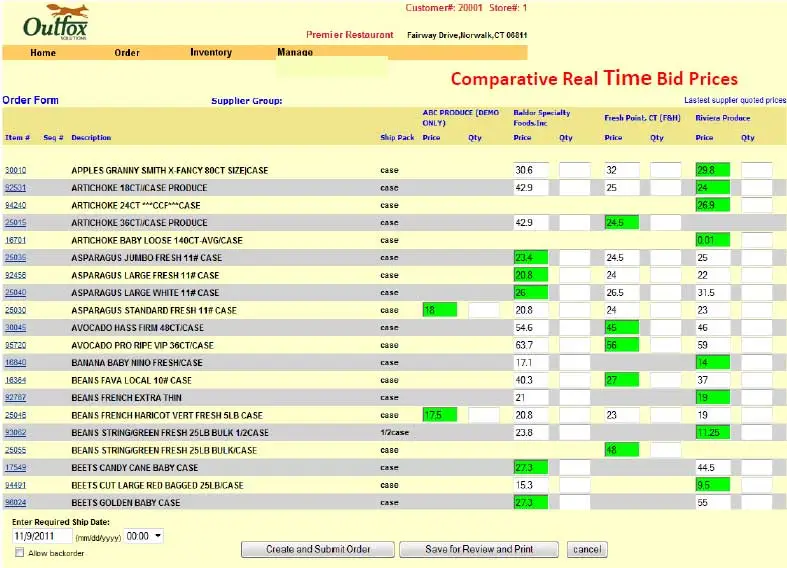Open the Home menu
This screenshot has height=568, width=787.
pyautogui.click(x=43, y=53)
